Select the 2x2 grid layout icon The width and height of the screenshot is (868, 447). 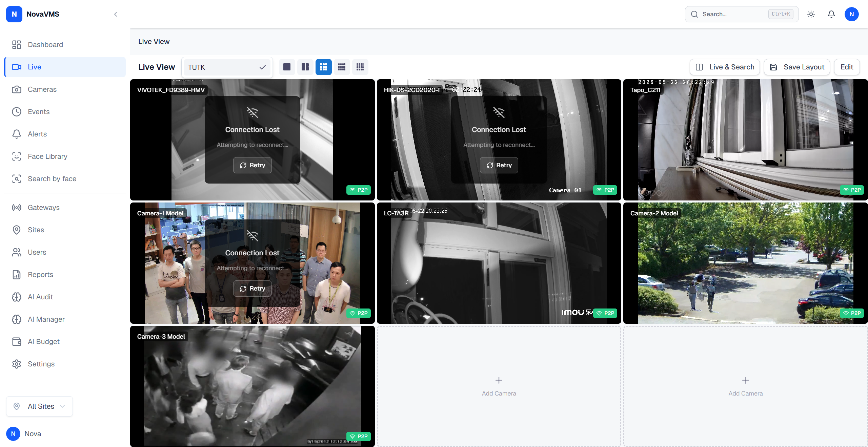[x=305, y=67]
